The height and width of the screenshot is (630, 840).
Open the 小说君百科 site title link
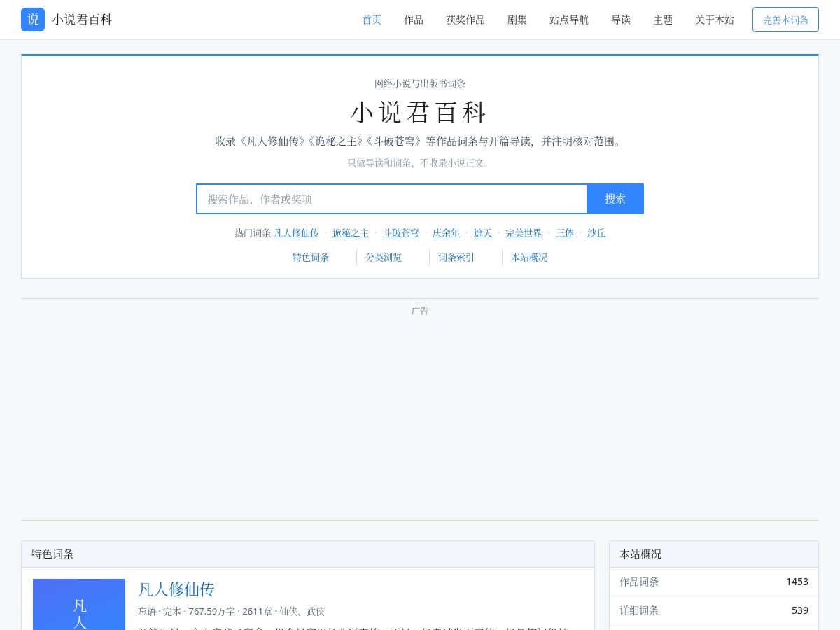pos(82,20)
